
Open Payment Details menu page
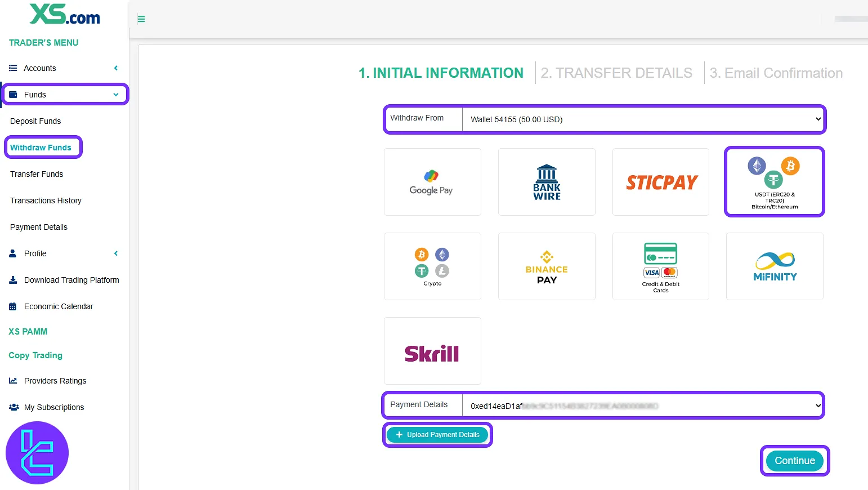click(x=39, y=227)
